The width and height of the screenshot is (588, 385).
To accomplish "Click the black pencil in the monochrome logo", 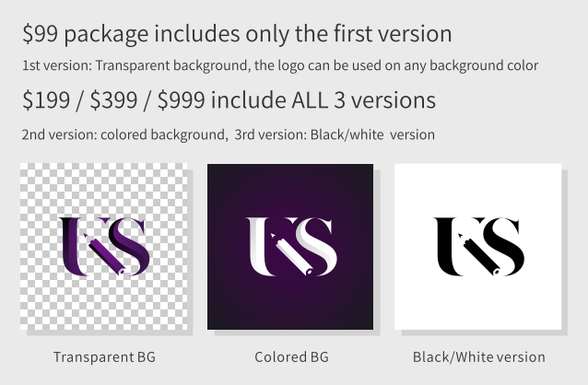I will (x=479, y=254).
